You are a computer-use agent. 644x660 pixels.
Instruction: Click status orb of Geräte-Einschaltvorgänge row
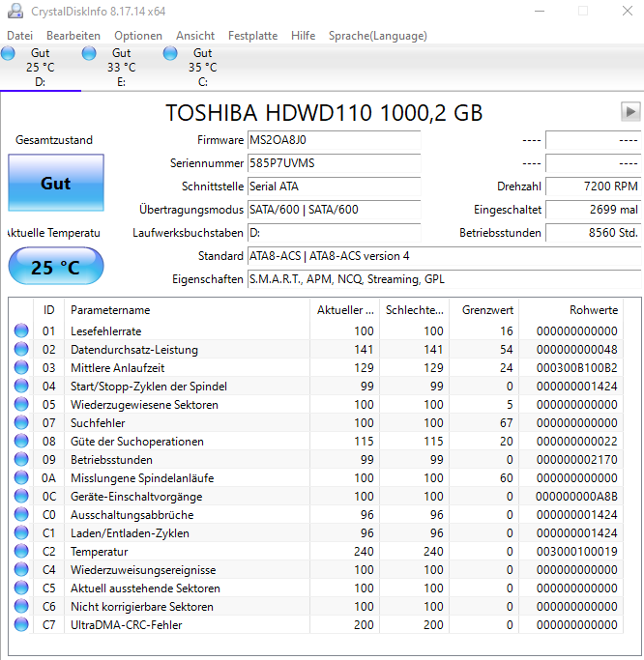(x=21, y=497)
